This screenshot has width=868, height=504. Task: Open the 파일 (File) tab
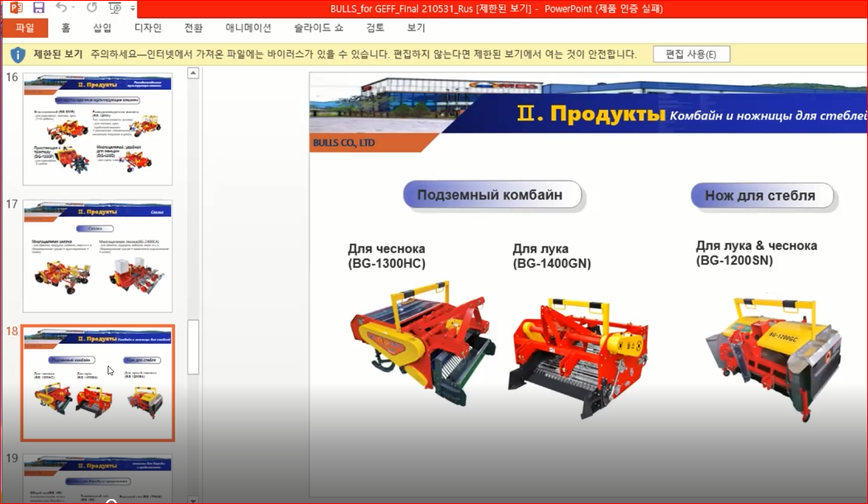[25, 28]
